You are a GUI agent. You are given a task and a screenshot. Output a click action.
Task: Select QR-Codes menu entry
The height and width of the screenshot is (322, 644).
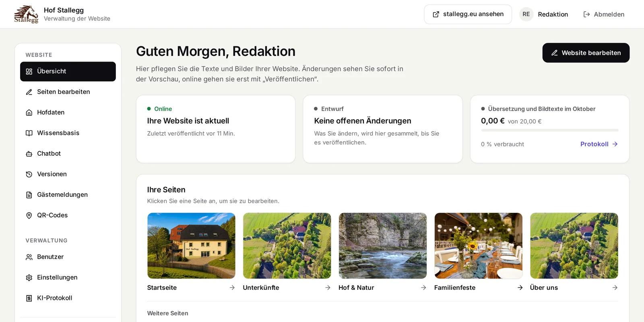pyautogui.click(x=68, y=215)
